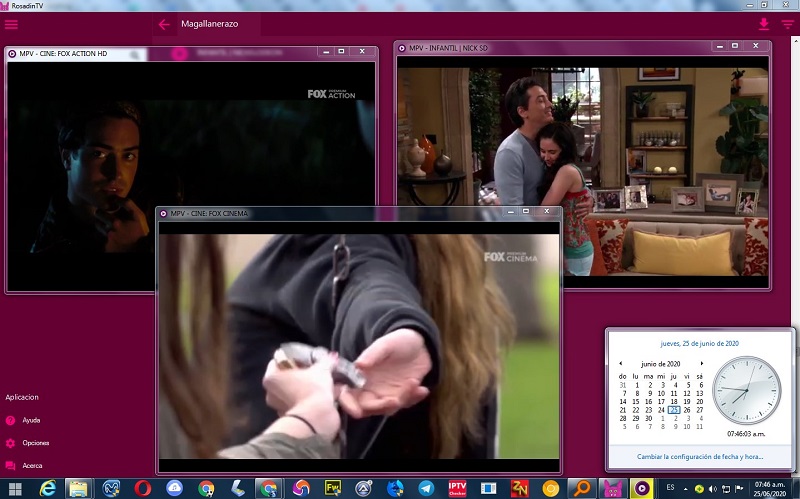Open Ayuda in the sidebar

[31, 420]
